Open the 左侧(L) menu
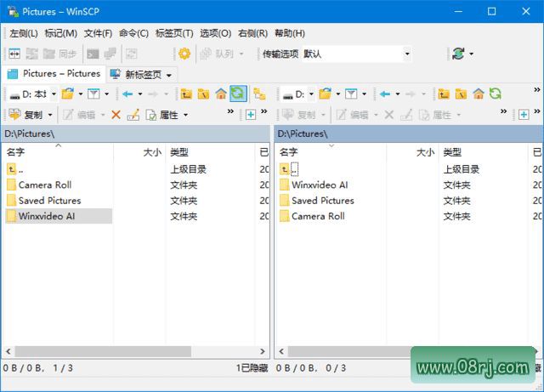Screen dimensions: 544x392 [24, 33]
